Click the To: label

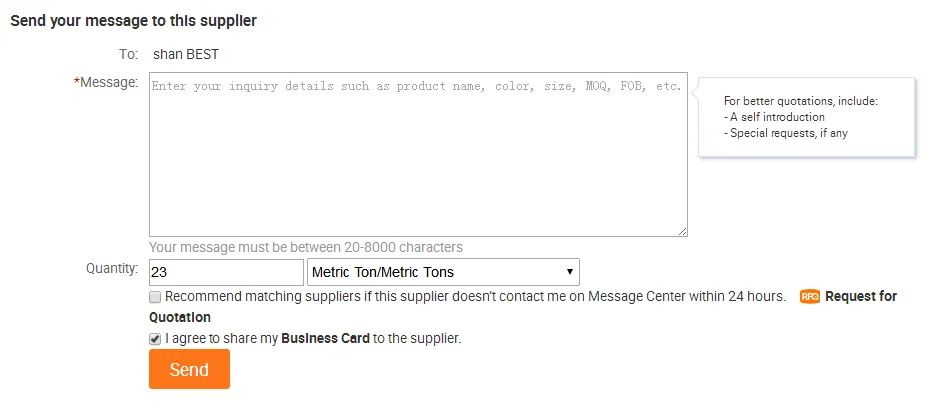[x=127, y=54]
